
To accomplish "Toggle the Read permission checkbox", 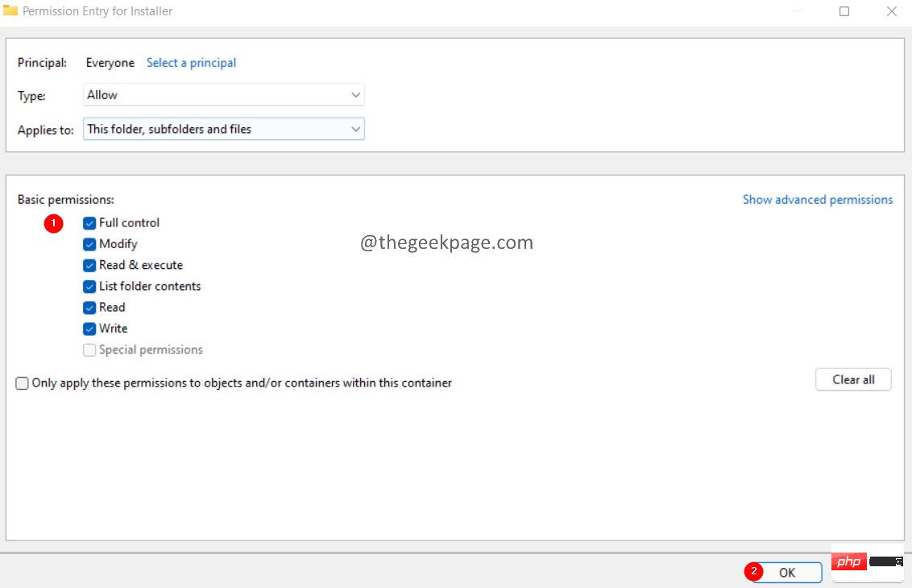I will (89, 308).
